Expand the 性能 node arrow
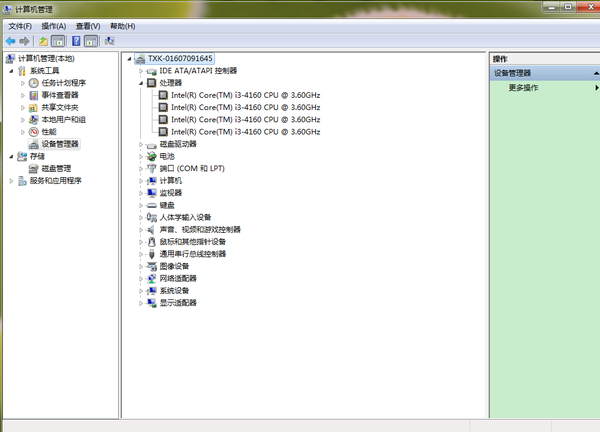600x432 pixels. click(x=23, y=132)
